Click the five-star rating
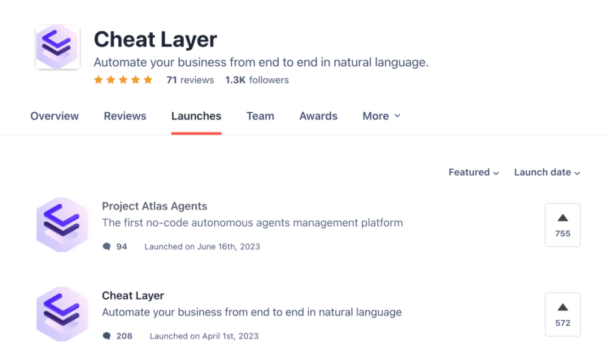Viewport: 609px width, 364px height. [123, 80]
